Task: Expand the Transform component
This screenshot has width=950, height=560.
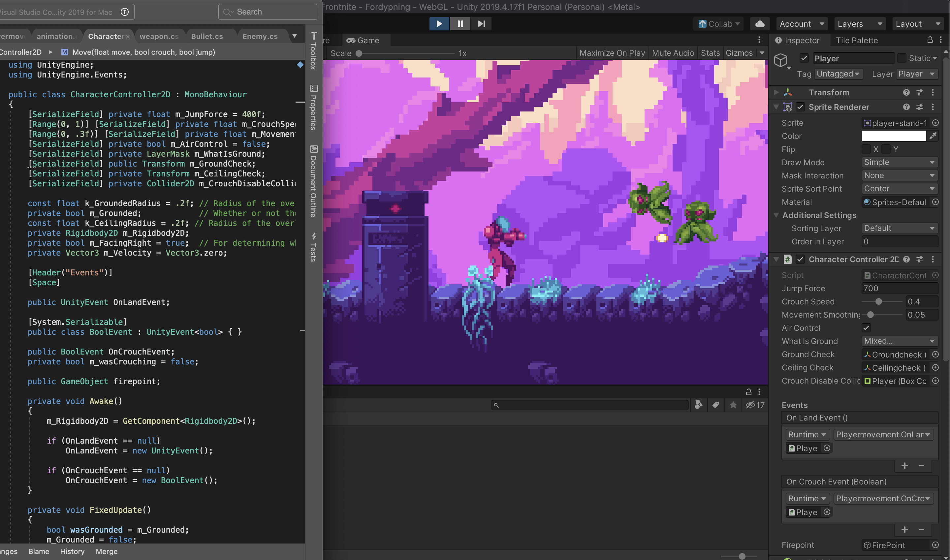Action: pos(776,92)
